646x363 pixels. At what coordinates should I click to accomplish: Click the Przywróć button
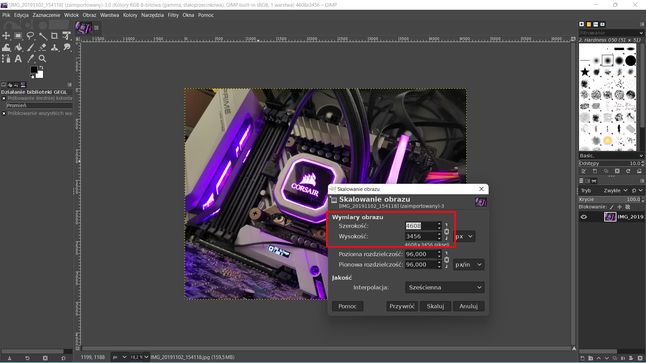coord(402,306)
